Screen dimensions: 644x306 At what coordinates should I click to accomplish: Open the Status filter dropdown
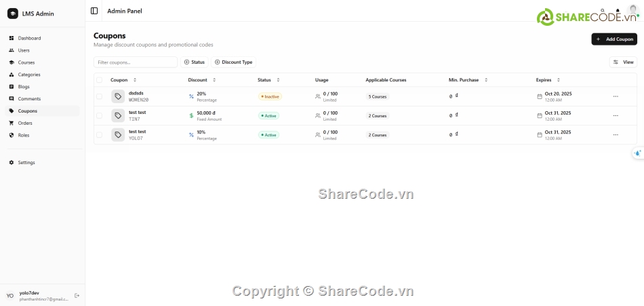pyautogui.click(x=194, y=62)
